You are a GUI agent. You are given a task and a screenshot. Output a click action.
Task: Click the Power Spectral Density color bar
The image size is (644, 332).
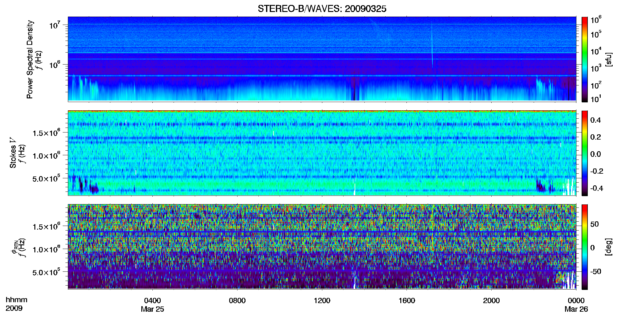pos(584,59)
